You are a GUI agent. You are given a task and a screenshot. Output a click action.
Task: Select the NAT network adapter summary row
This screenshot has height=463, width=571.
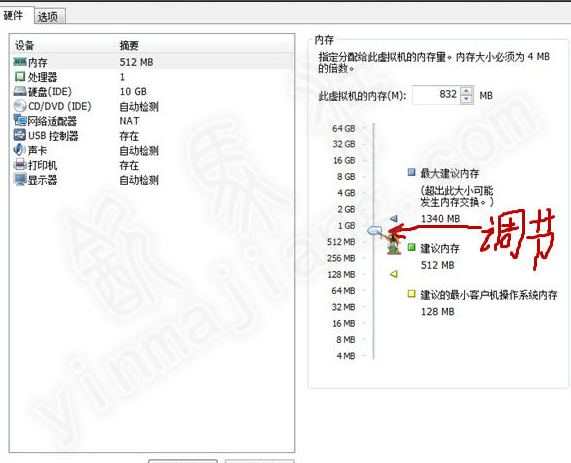[152, 121]
